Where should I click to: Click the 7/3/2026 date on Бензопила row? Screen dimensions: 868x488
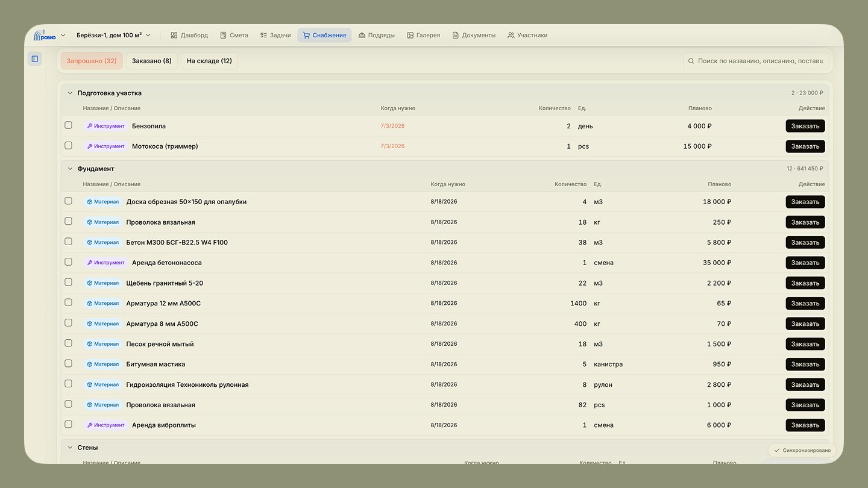(x=392, y=126)
